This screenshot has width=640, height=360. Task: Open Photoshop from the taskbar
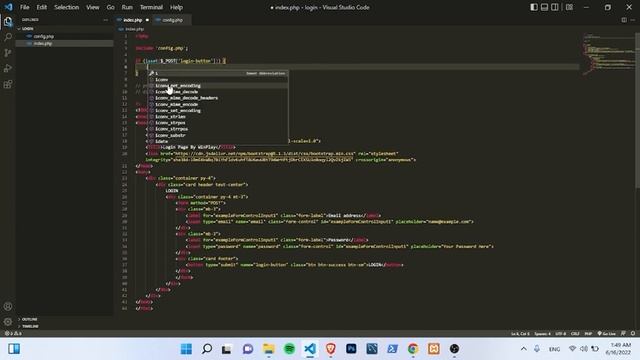coord(351,349)
